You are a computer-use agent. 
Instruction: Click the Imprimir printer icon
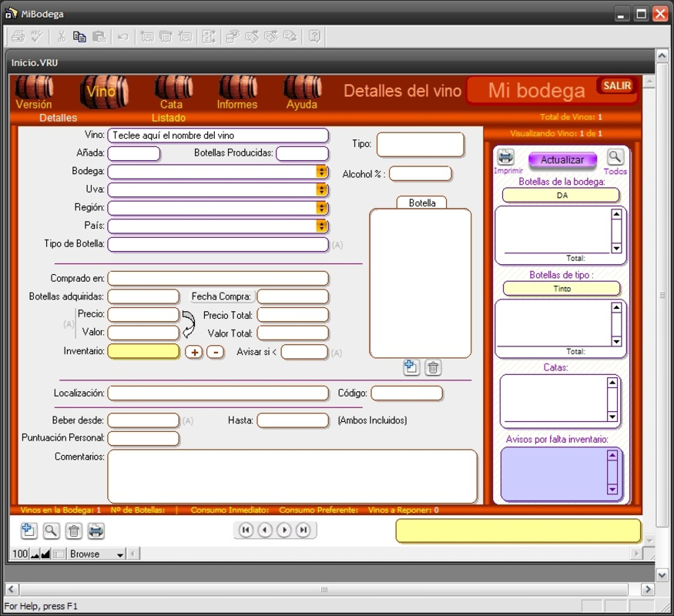pyautogui.click(x=506, y=157)
